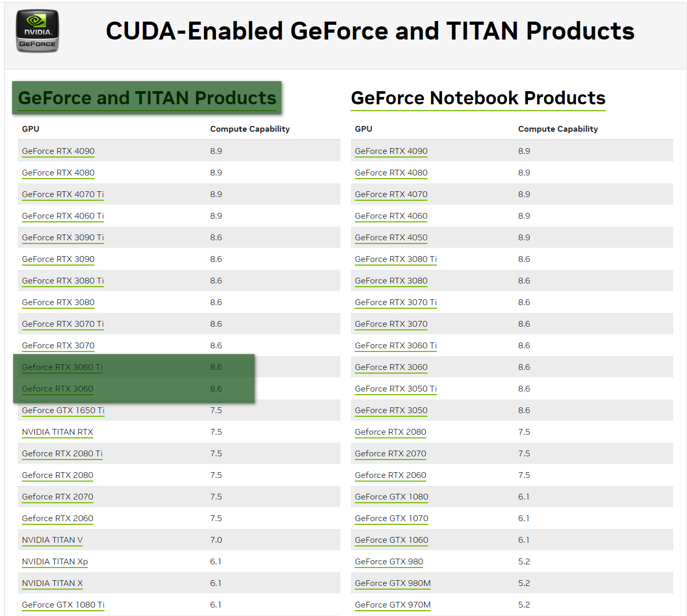Open the GeForce GTX 970M link

click(392, 605)
